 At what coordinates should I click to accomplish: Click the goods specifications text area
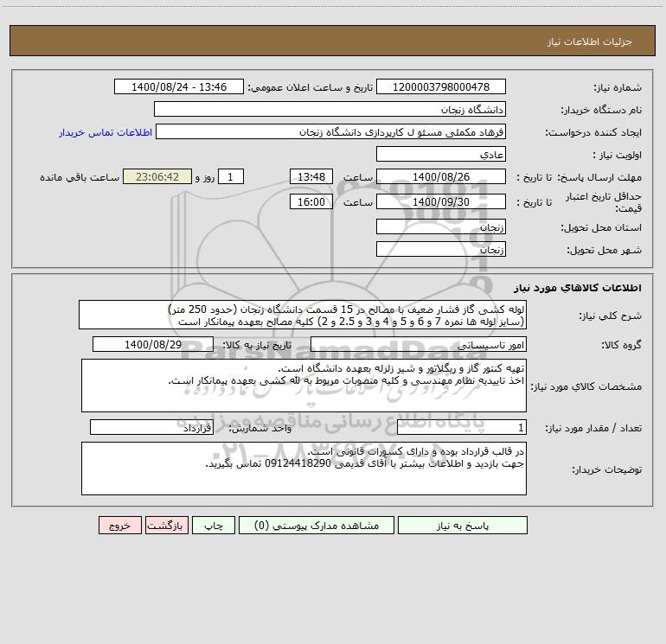coord(304,386)
